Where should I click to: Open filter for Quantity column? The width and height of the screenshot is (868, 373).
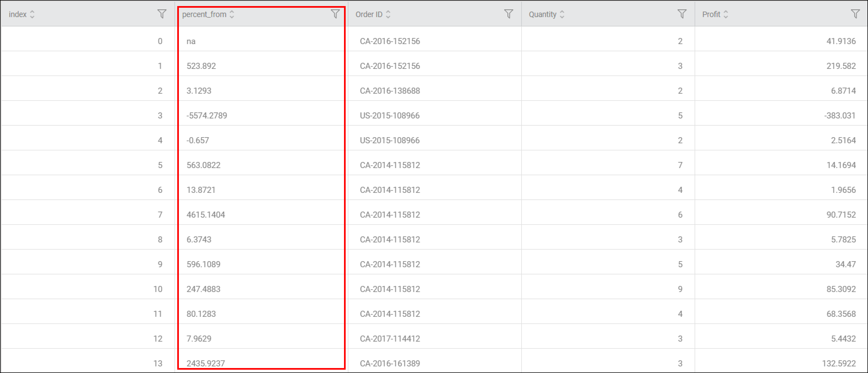coord(682,14)
